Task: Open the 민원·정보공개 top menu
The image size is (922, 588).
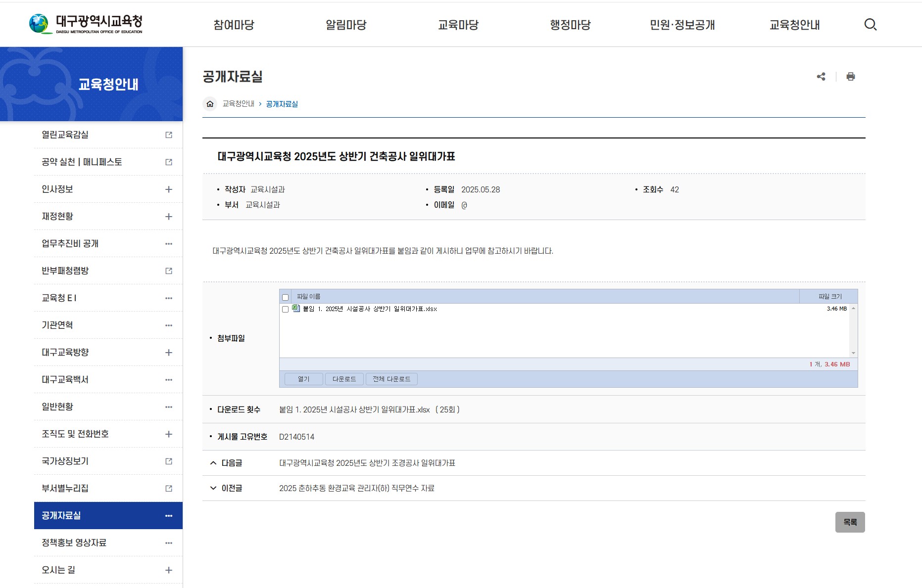Action: [x=682, y=25]
